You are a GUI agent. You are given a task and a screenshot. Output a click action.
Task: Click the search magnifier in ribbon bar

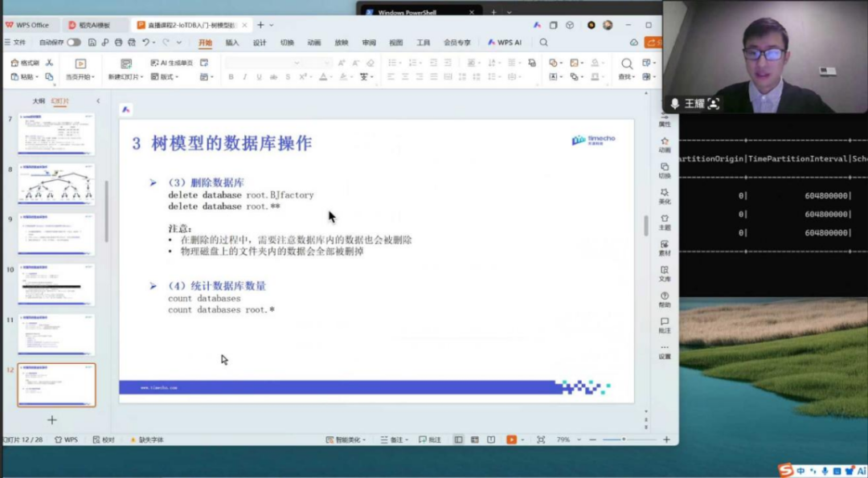pos(543,43)
